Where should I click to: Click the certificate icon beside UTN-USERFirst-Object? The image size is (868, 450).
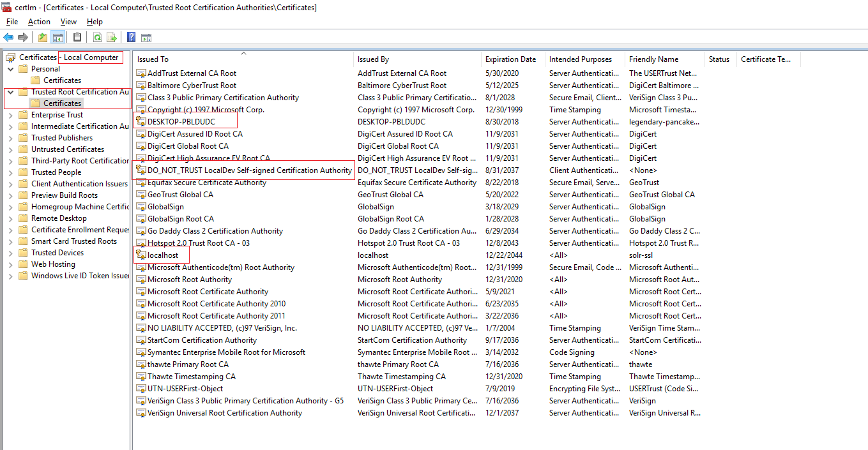coord(141,388)
